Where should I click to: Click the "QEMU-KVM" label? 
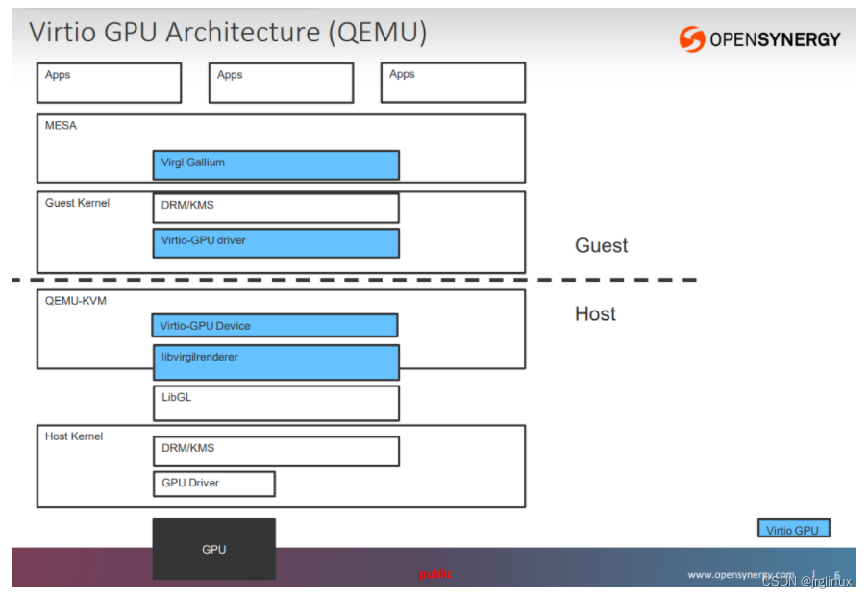[76, 301]
